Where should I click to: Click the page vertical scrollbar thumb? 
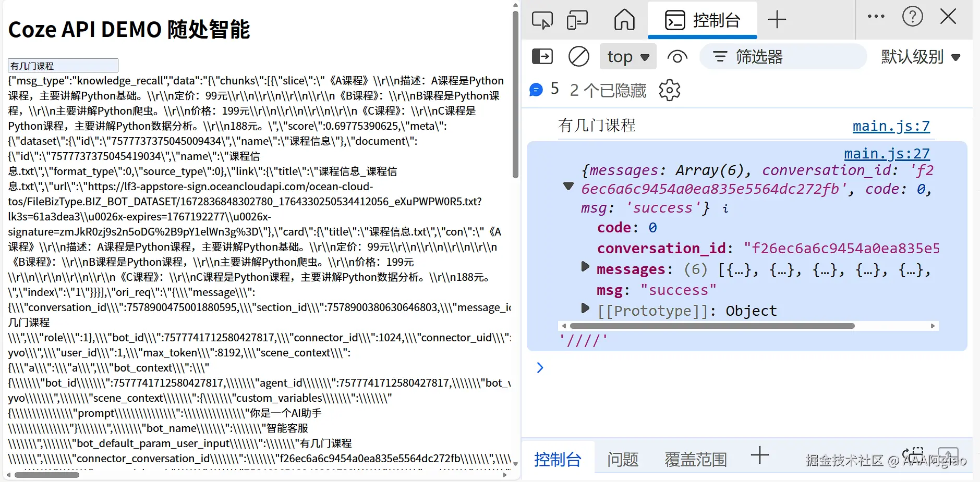click(515, 94)
